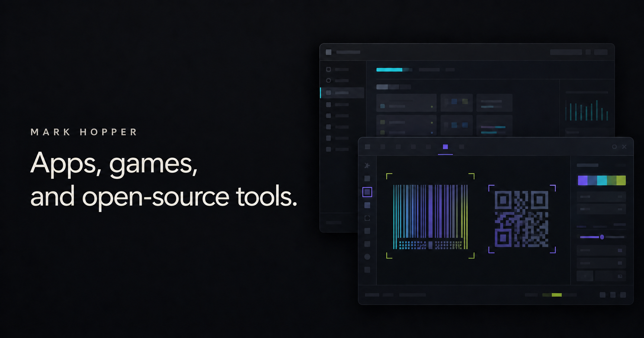The width and height of the screenshot is (644, 338).
Task: Pick the cyan color swatch
Action: (602, 180)
